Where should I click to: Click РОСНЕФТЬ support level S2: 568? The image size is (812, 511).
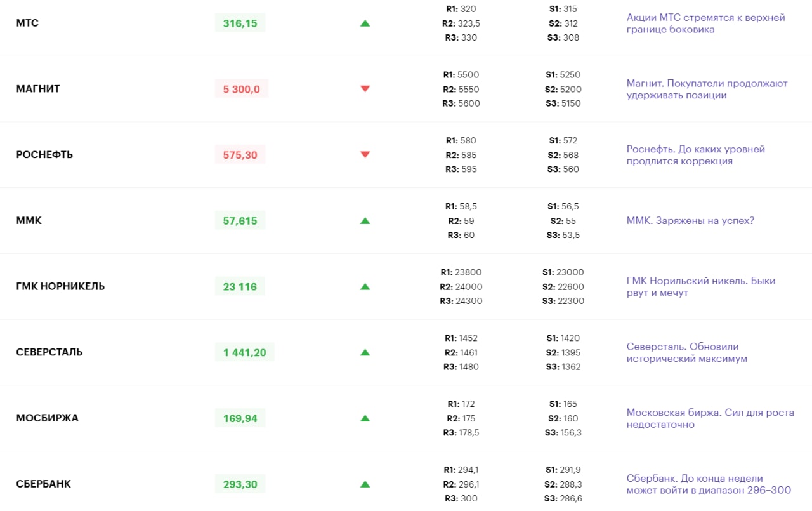[x=563, y=155]
